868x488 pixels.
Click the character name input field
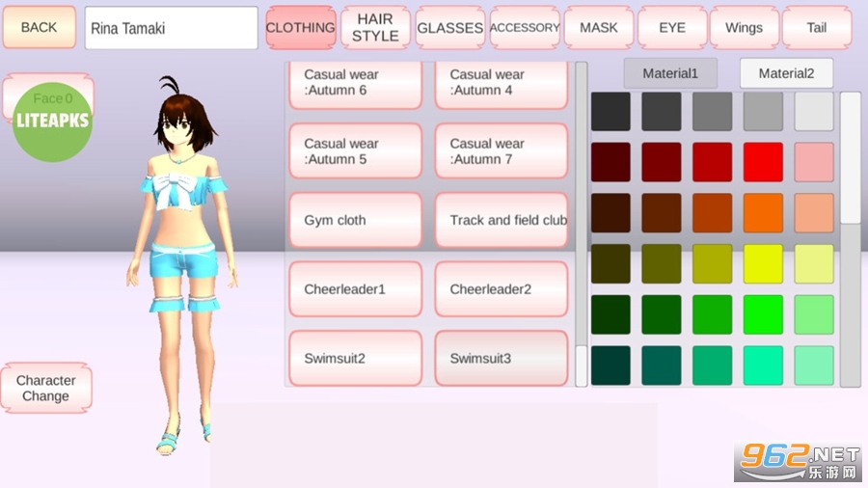point(172,28)
